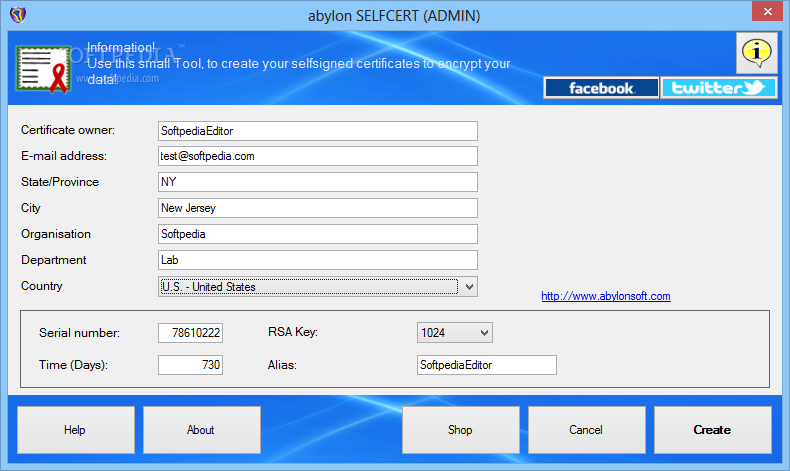Viewport: 790px width, 471px height.
Task: Click the Organisation field with Softpedia
Action: [317, 234]
